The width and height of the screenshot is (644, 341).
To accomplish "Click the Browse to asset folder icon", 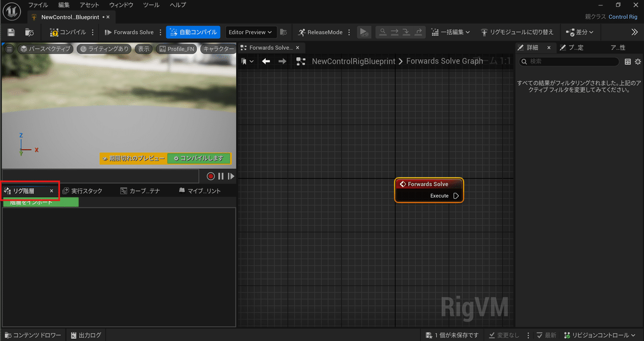I will point(30,32).
